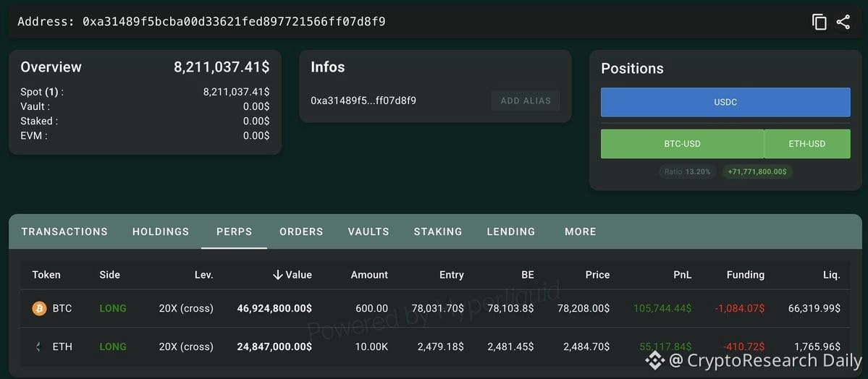Click ETH amount 10.00K
Screen dimensions: 868x379
pyautogui.click(x=372, y=347)
